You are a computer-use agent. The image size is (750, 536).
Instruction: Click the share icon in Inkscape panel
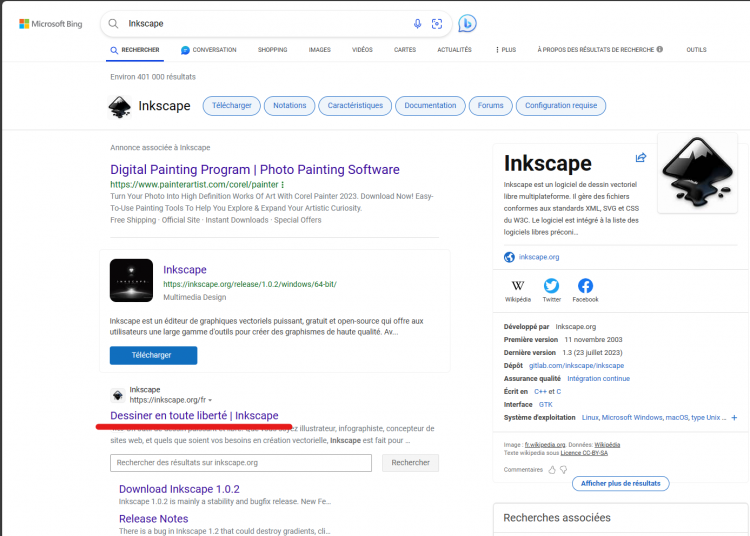640,157
